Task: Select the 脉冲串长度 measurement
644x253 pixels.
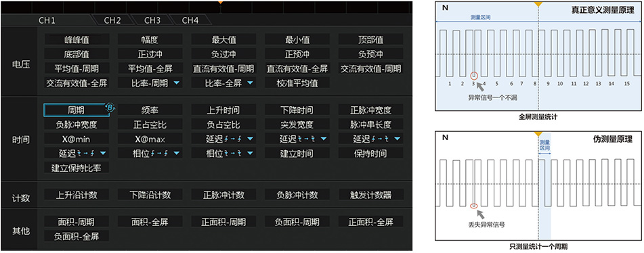Action: (x=371, y=124)
